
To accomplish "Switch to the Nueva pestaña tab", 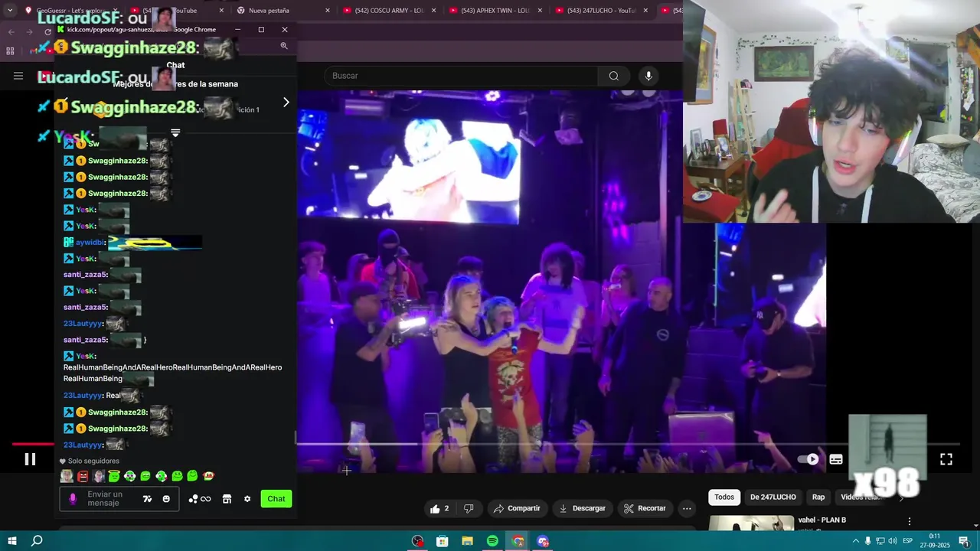I will coord(279,11).
